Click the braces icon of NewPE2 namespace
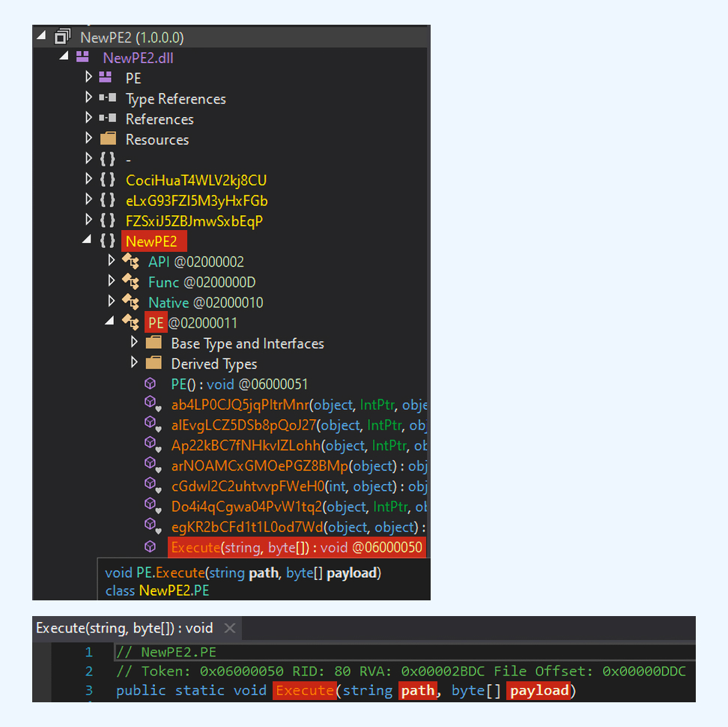The width and height of the screenshot is (728, 727). pos(107,241)
